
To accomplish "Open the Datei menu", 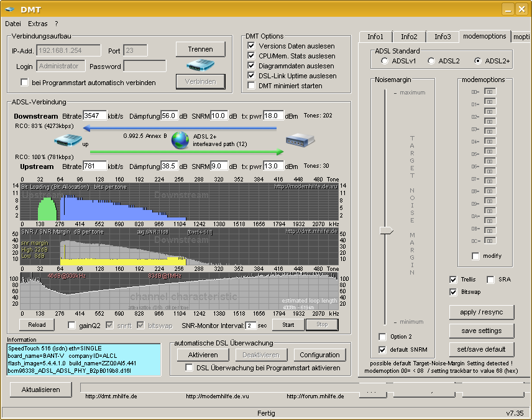I will 13,24.
